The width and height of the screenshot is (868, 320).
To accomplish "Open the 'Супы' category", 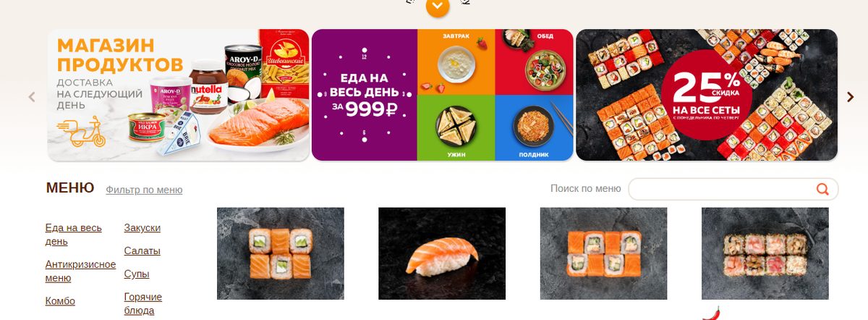I will [137, 274].
